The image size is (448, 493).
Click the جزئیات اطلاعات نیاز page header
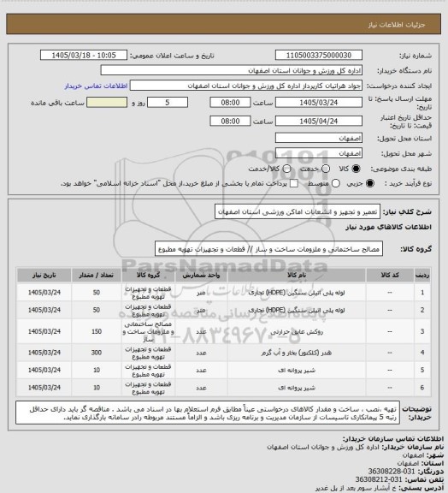[397, 25]
